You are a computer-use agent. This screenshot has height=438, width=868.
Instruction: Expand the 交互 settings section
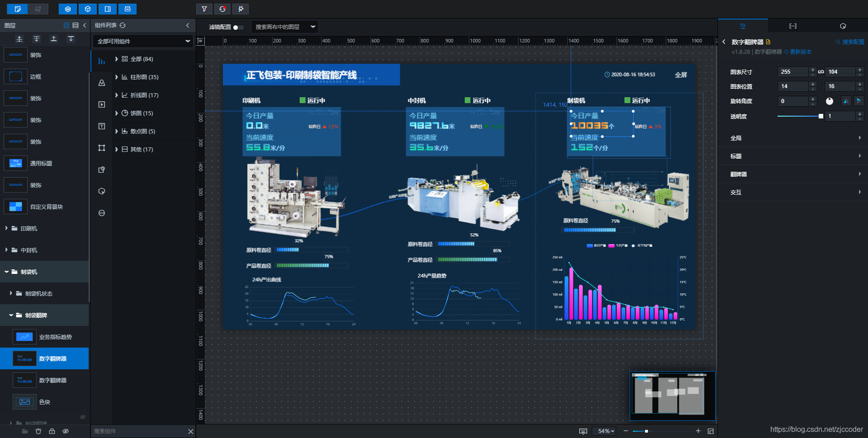[793, 192]
